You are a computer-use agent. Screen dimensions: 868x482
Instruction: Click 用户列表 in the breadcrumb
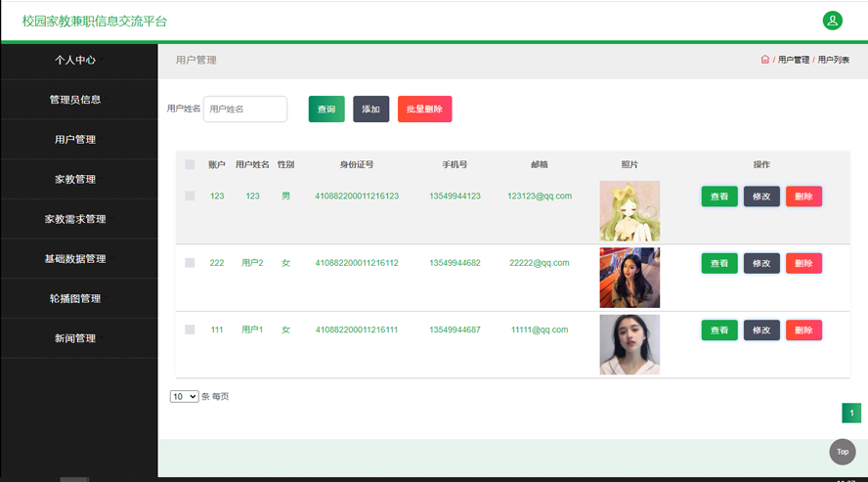click(x=833, y=60)
